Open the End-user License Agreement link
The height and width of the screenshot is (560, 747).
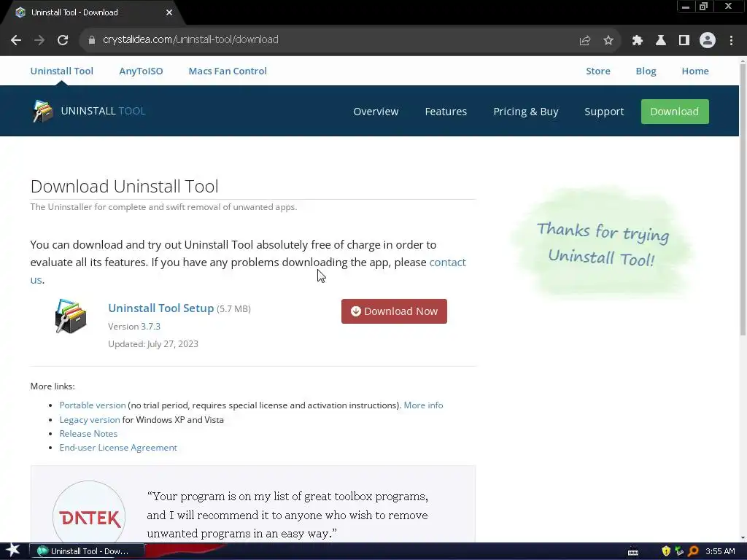coord(118,448)
